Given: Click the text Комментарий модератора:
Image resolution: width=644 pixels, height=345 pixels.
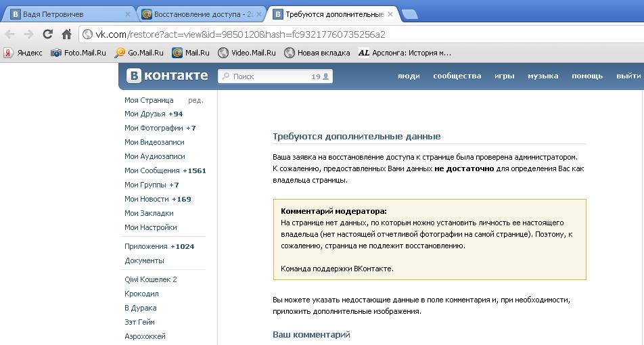Looking at the screenshot, I should (x=334, y=212).
